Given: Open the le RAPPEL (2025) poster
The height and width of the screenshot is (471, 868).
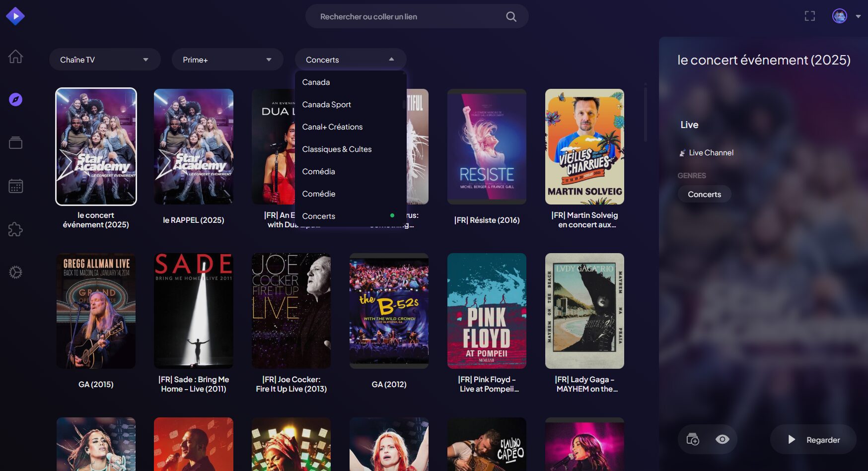Looking at the screenshot, I should 194,146.
